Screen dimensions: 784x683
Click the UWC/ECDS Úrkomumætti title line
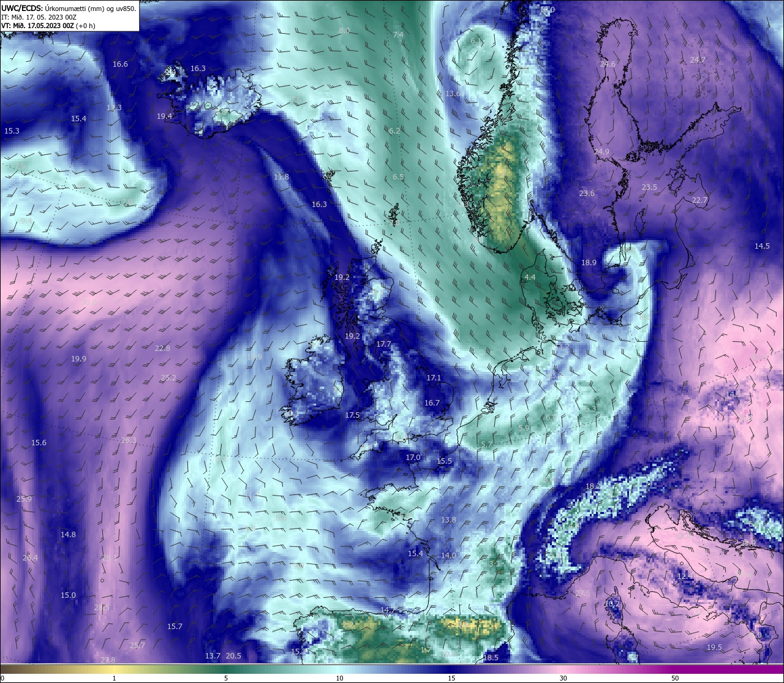coord(69,9)
